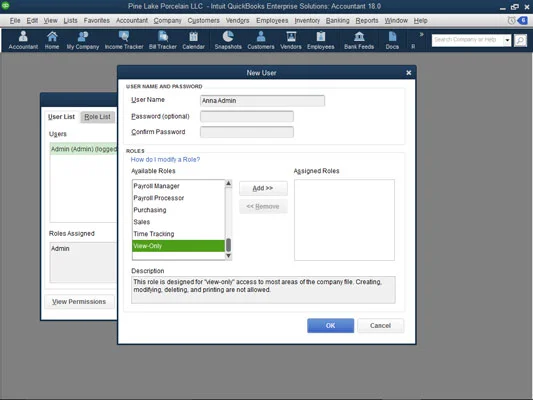533x400 pixels.
Task: Select the View-Only role
Action: coord(178,246)
